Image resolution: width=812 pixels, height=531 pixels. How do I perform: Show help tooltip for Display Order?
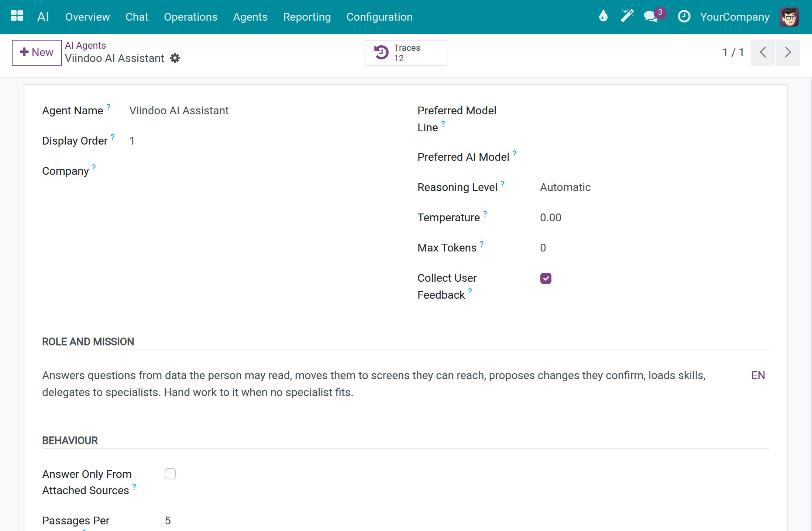[113, 137]
